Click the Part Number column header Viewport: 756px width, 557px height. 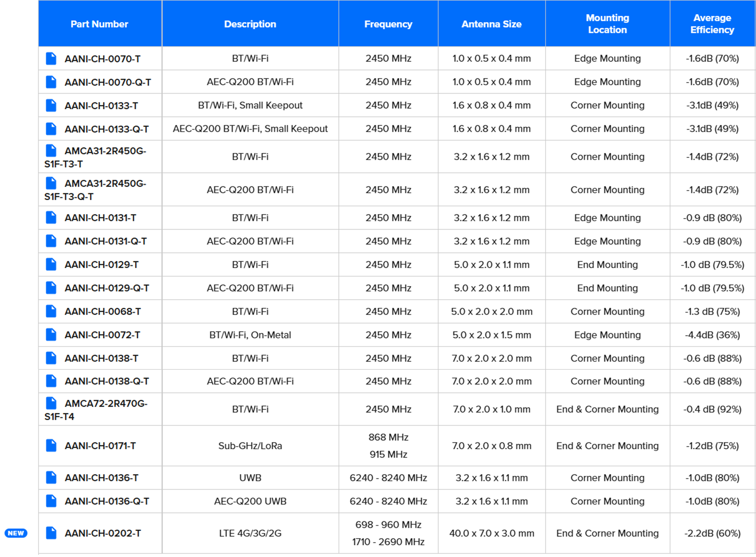[99, 24]
